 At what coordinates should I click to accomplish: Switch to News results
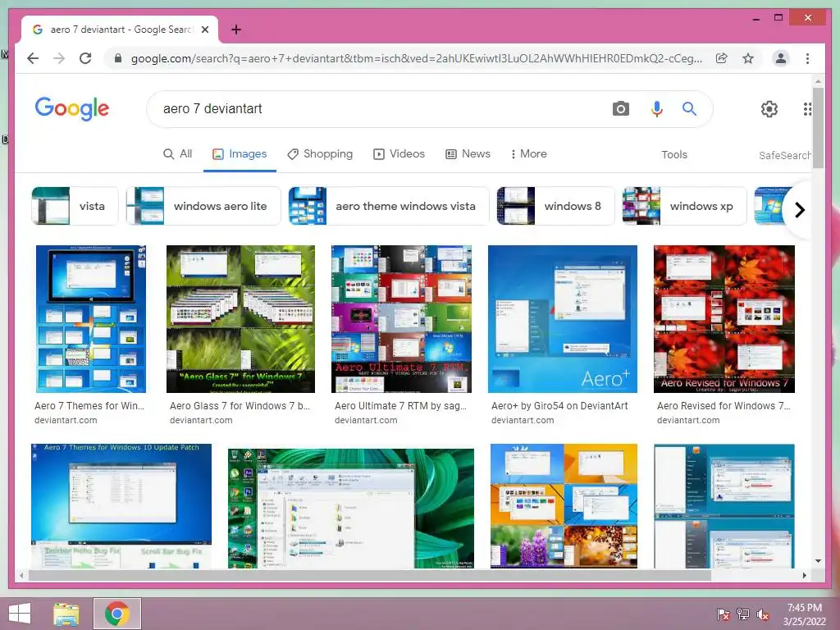click(468, 154)
